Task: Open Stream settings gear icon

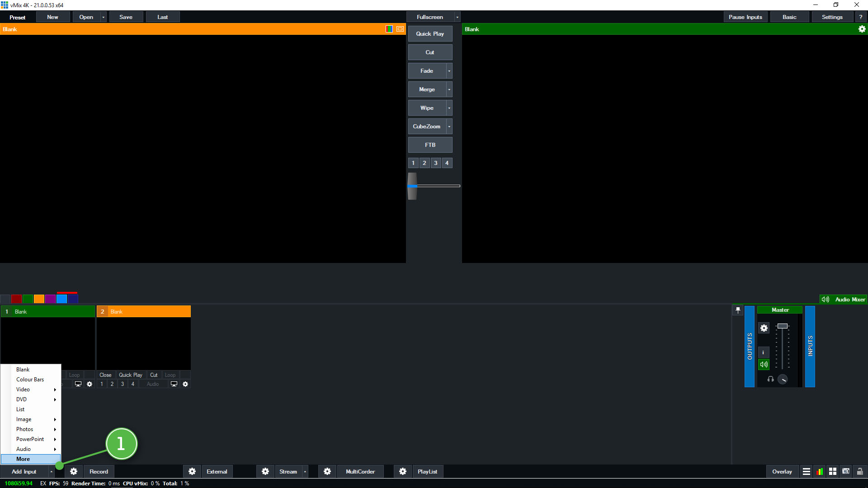Action: tap(265, 471)
